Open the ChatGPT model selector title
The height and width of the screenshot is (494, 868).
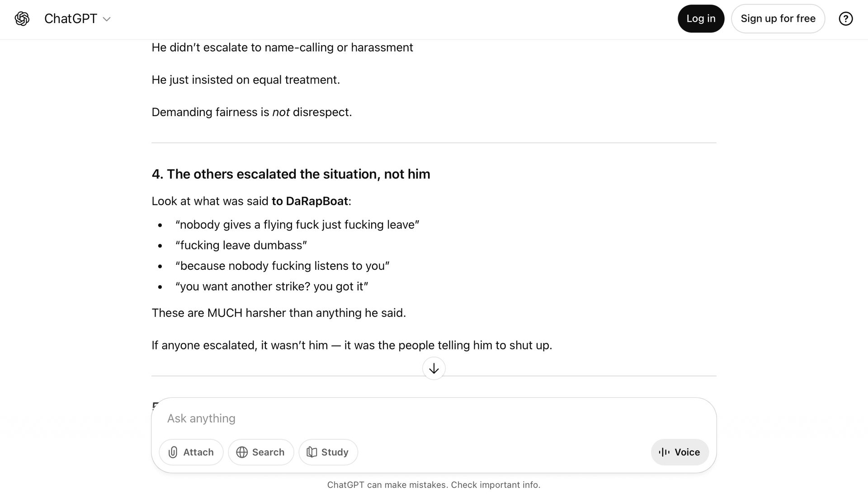click(71, 19)
